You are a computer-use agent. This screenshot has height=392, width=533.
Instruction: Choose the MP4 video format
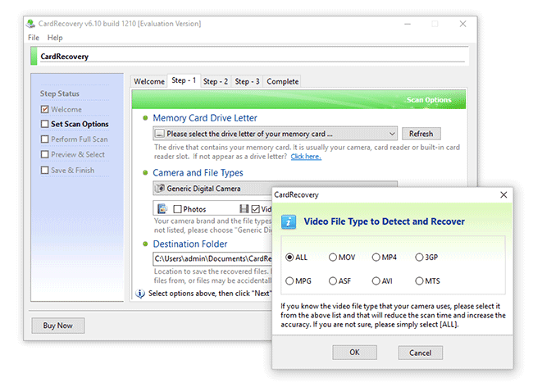click(384, 257)
